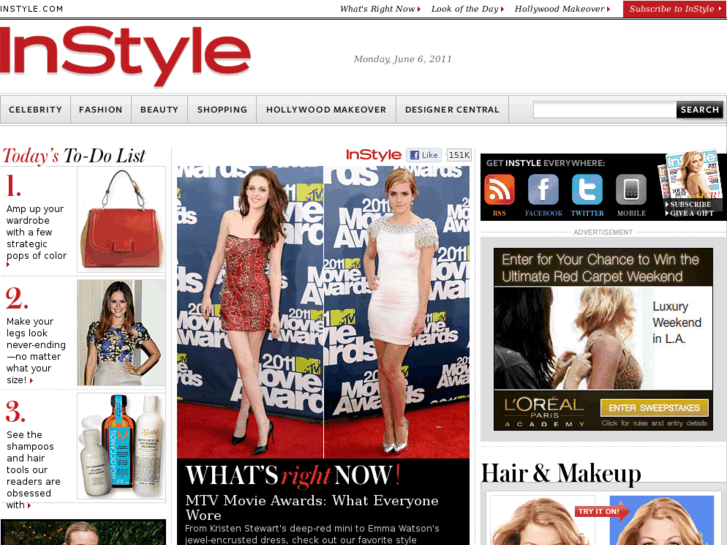Viewport: 727px width, 545px height.
Task: Open Emma Watson white dress photo
Action: [396, 312]
